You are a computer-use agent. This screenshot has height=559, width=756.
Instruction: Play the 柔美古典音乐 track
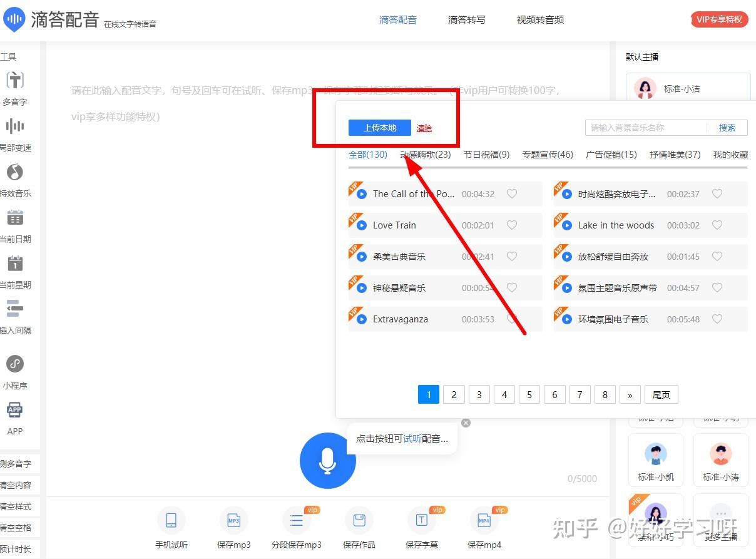tap(361, 257)
